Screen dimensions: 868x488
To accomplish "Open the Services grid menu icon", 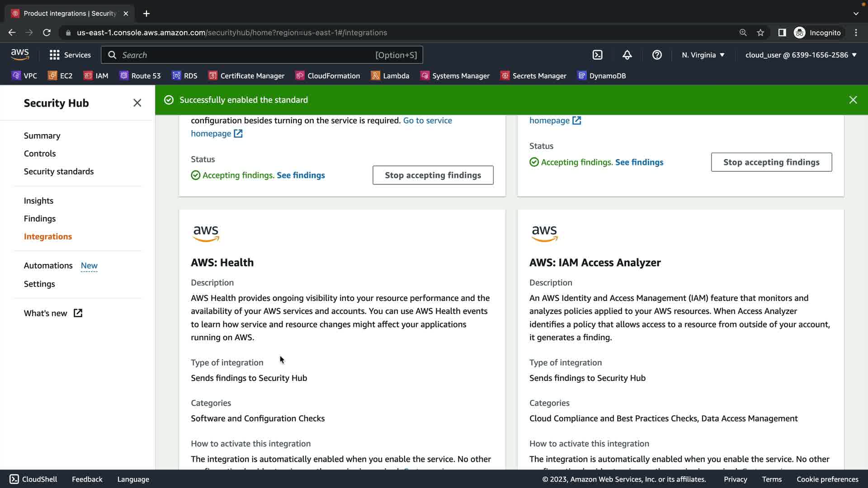I will coord(55,55).
